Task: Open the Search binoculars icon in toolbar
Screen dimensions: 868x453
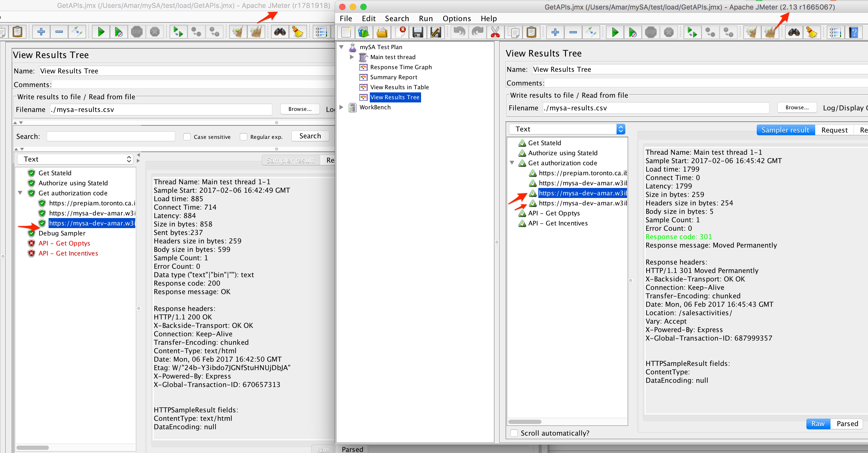Action: 794,32
